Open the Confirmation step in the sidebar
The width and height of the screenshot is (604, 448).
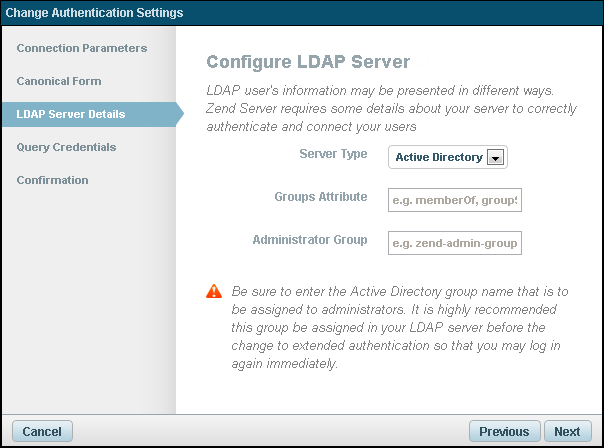(52, 180)
